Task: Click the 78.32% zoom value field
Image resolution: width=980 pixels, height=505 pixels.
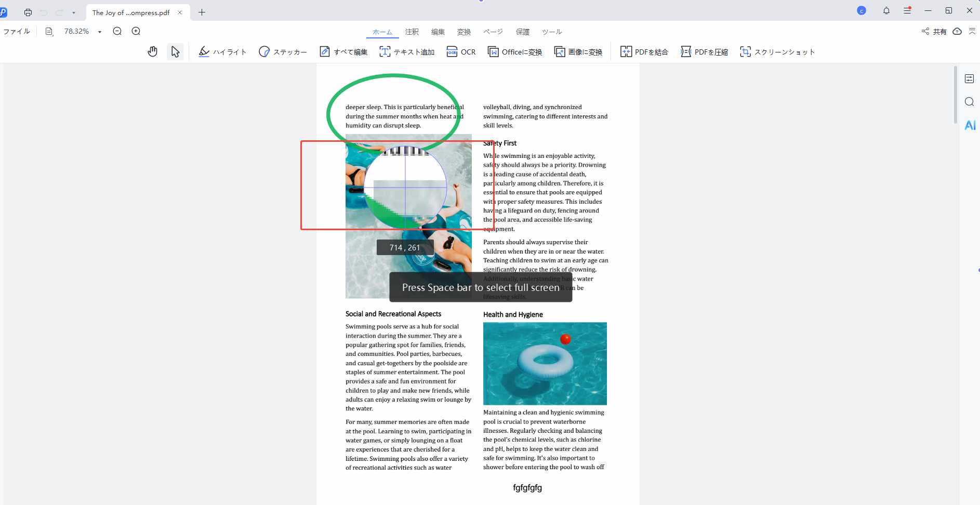Action: pos(77,31)
